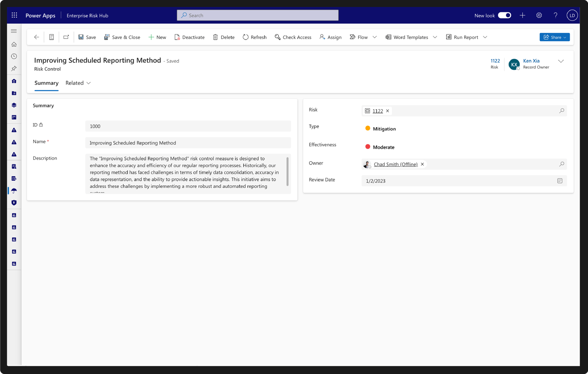Open Word Templates
588x374 pixels.
(x=407, y=37)
